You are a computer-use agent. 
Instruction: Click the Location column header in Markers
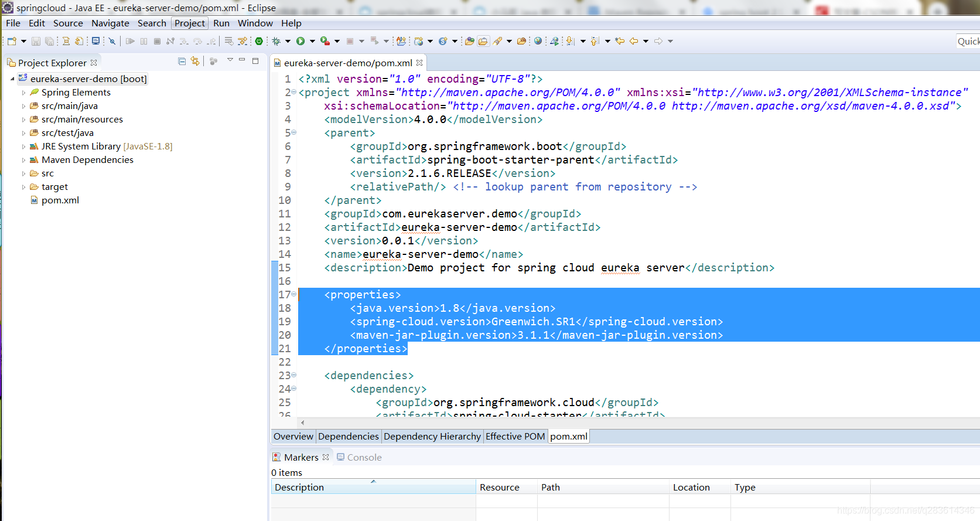click(x=700, y=487)
